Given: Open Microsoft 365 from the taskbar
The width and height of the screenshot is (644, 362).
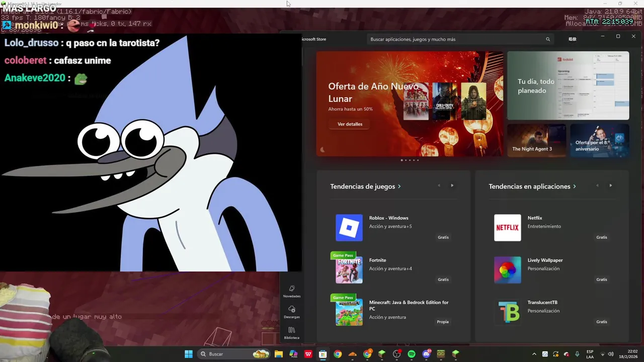Looking at the screenshot, I should click(293, 354).
